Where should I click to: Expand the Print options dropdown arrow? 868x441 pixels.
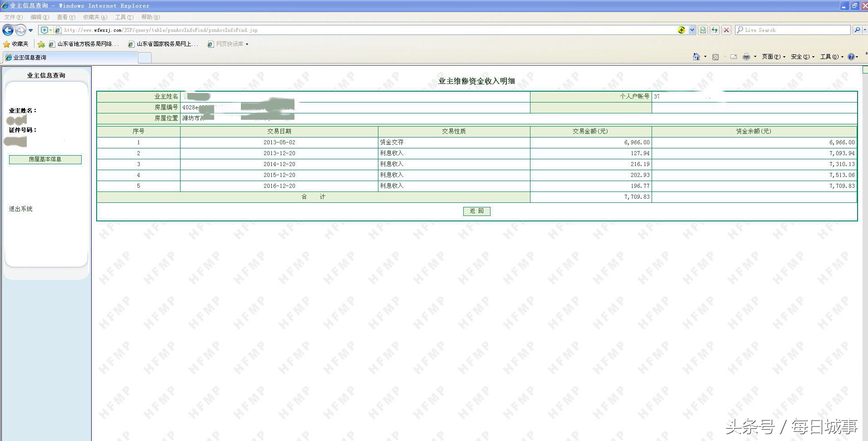[755, 57]
